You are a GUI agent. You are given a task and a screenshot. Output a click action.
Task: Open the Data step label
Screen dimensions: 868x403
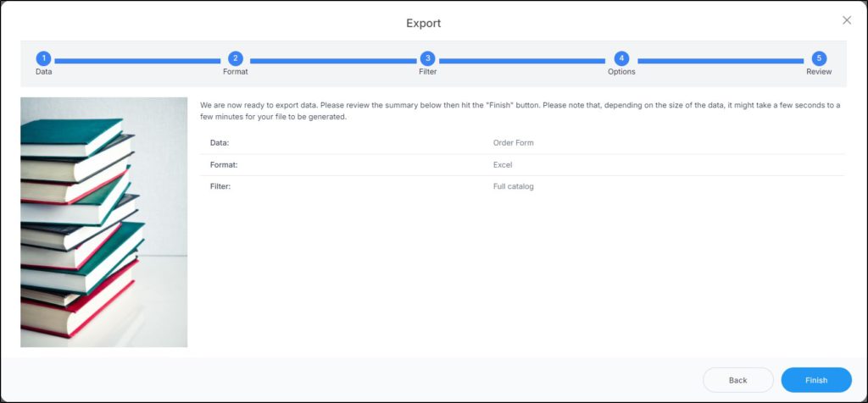click(x=43, y=72)
